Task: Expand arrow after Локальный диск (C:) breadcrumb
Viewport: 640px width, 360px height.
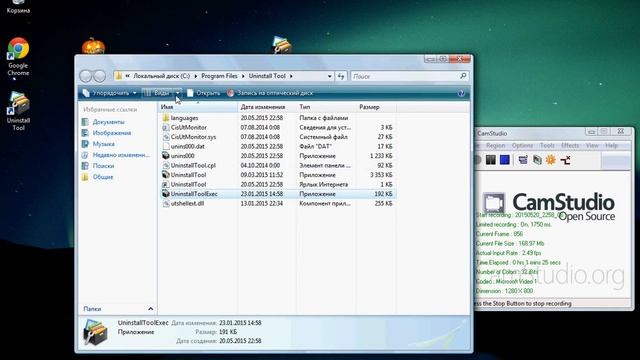Action: (x=196, y=76)
